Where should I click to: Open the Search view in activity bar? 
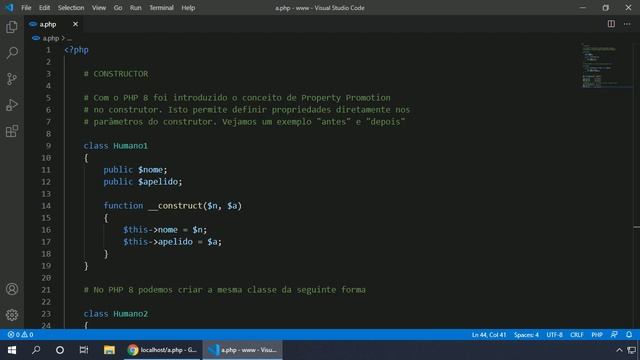[12, 53]
